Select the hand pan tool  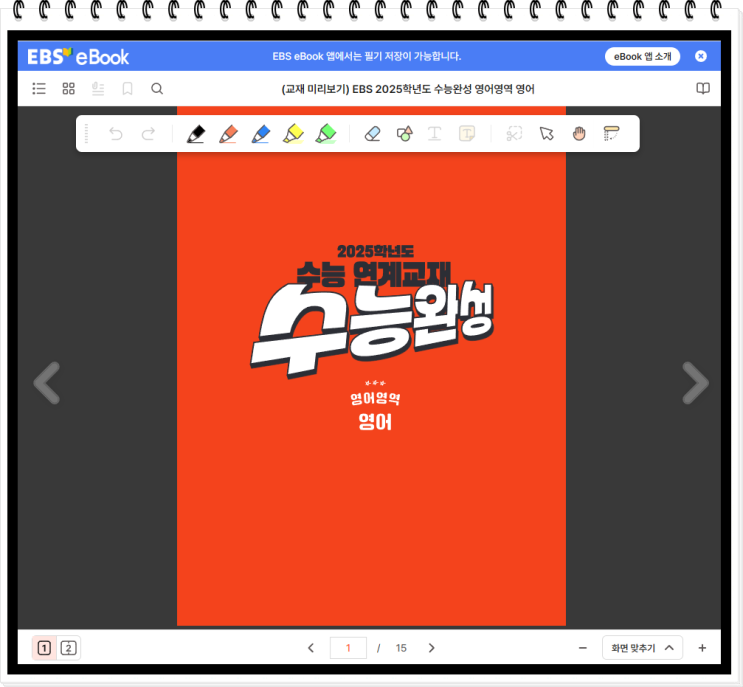coord(579,134)
